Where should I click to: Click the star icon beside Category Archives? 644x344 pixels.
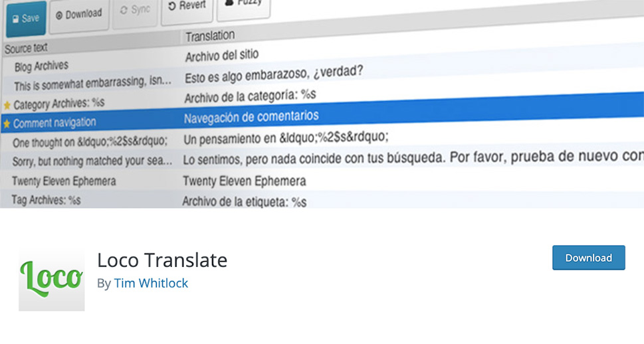click(x=7, y=106)
